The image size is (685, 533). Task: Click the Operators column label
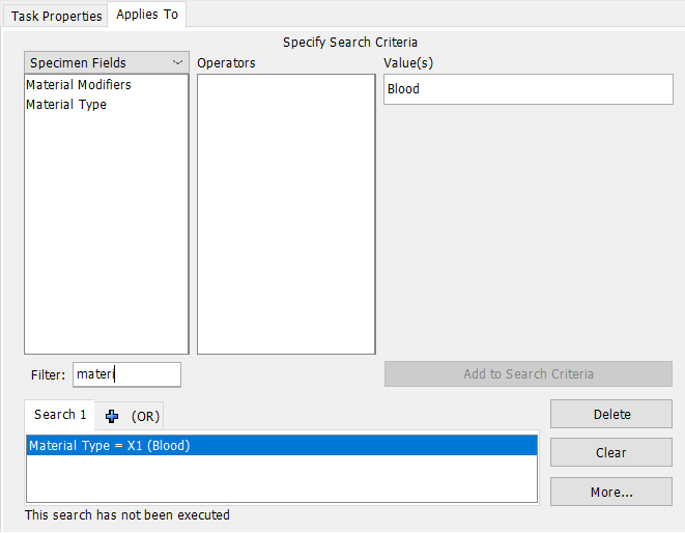(x=226, y=63)
